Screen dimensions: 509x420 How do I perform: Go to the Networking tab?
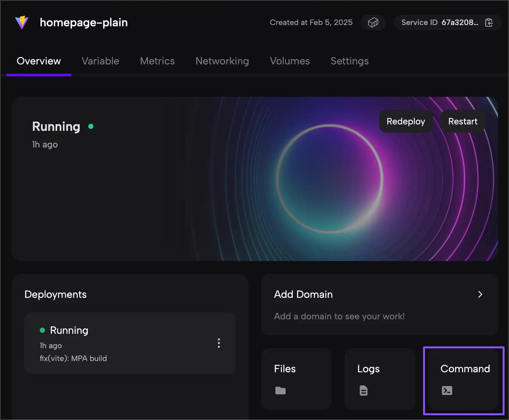[x=222, y=61]
